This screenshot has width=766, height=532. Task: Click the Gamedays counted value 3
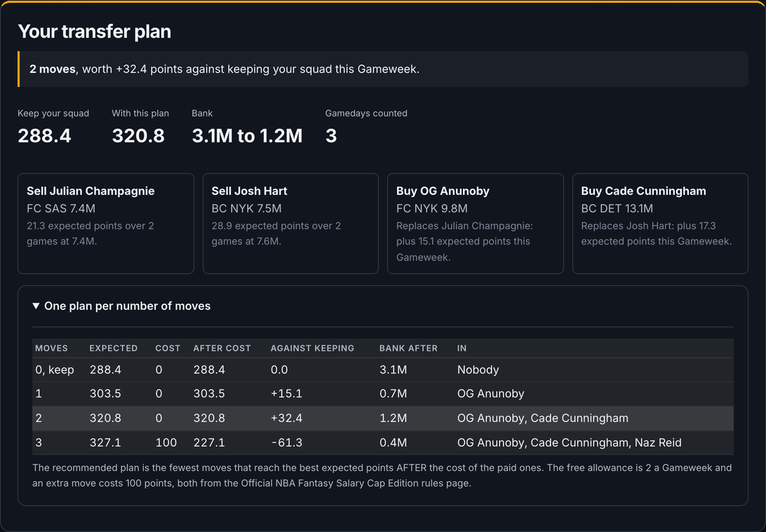[331, 136]
